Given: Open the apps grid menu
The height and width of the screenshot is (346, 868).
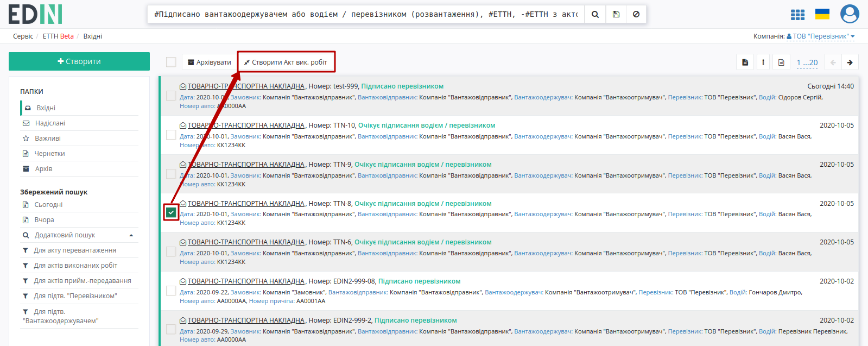Looking at the screenshot, I should pyautogui.click(x=797, y=15).
